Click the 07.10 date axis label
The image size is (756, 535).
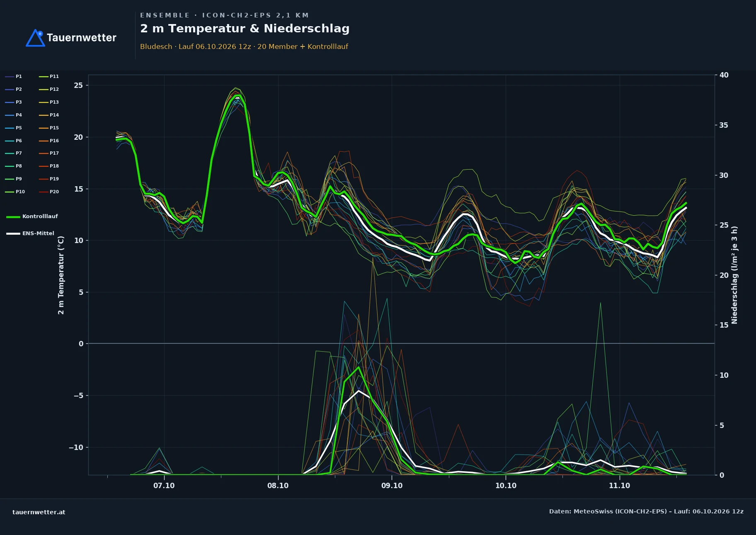[164, 486]
